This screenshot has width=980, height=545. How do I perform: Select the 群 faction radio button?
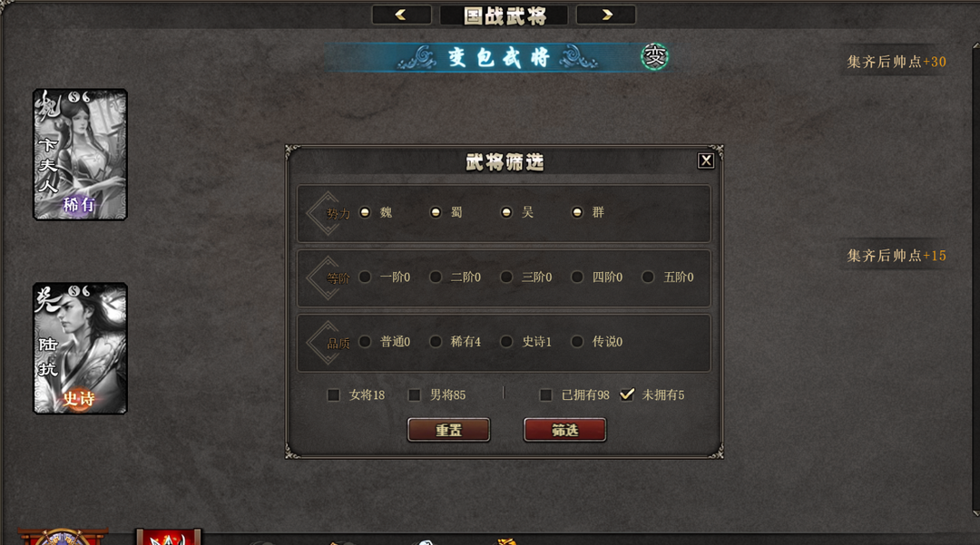[577, 212]
